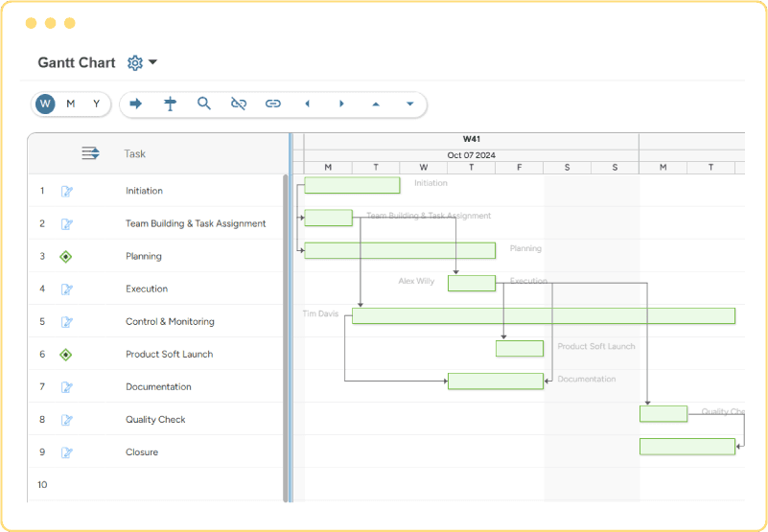Click the vertical scrollbar of task list
The height and width of the screenshot is (532, 768).
(286, 338)
